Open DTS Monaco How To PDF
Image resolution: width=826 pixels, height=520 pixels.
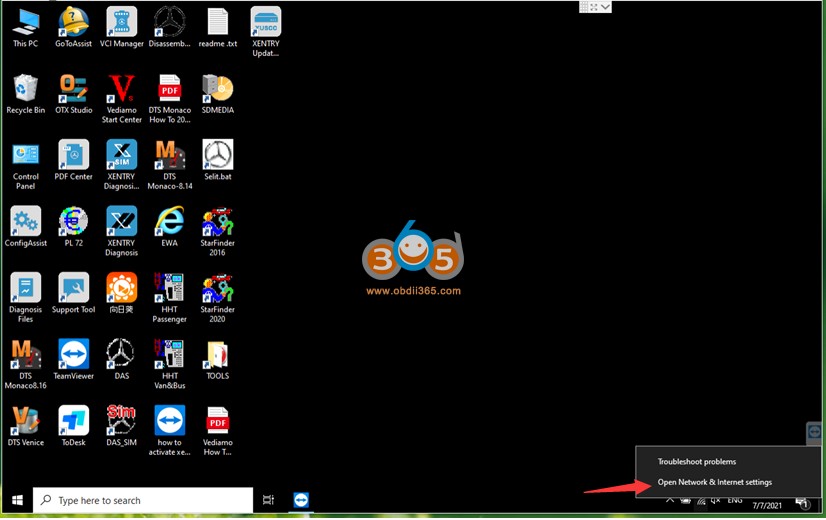click(x=170, y=99)
